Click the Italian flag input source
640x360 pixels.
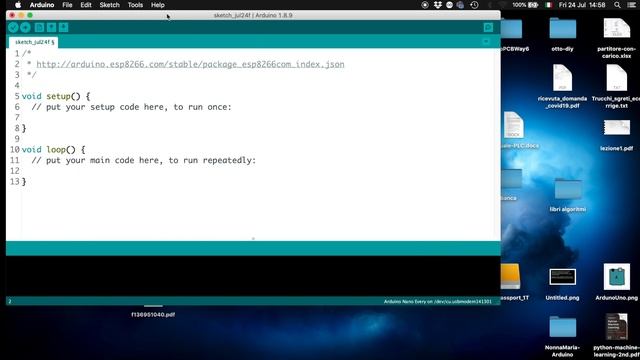(x=549, y=5)
